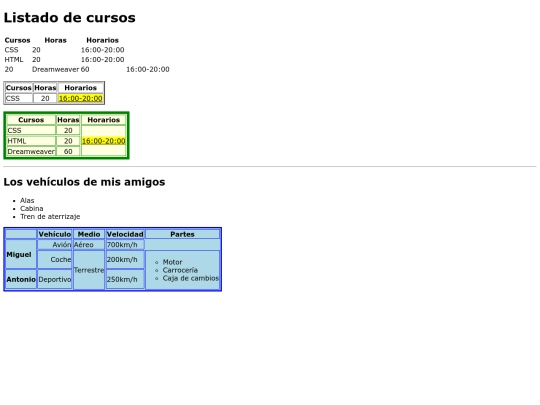Click the 'Cursos' header in green table
540x405 pixels.
coord(31,120)
